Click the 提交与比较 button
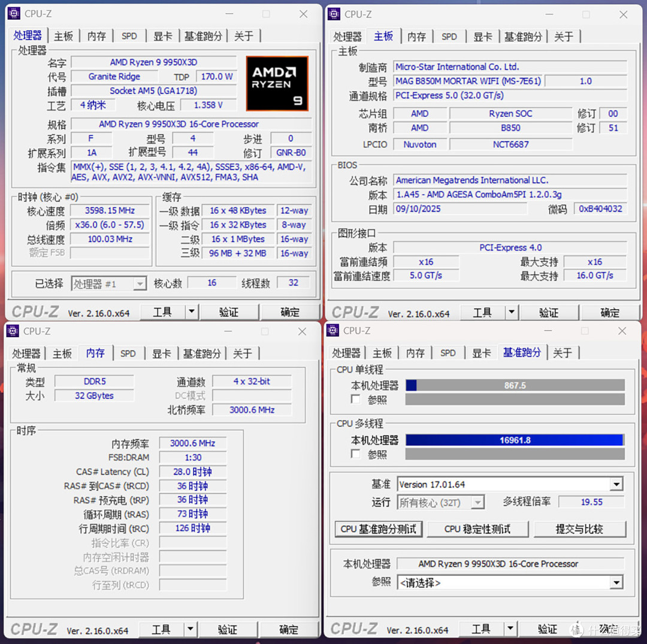Viewport: 647px width, 644px height. 580,530
